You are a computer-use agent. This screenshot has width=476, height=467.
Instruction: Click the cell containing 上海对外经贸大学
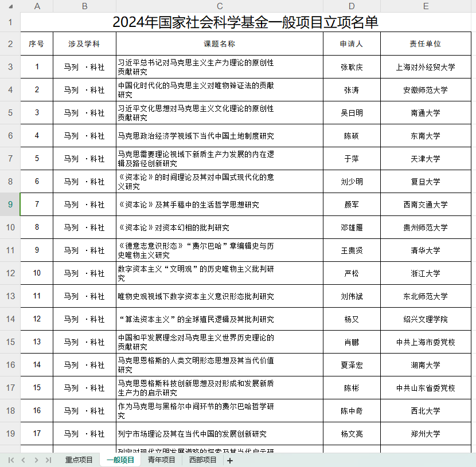point(426,67)
